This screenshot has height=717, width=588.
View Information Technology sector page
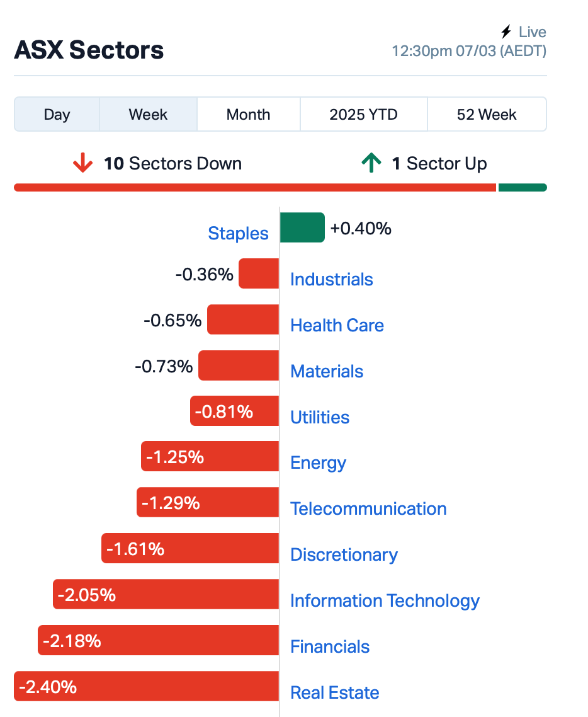pos(385,601)
